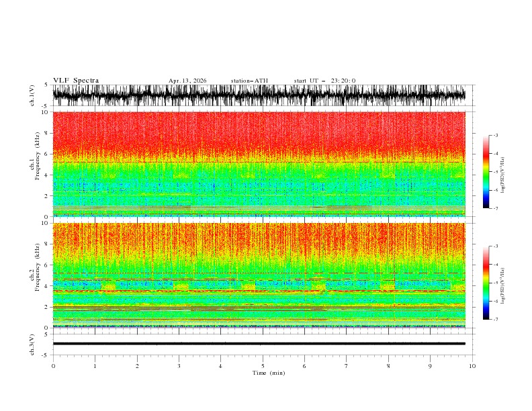The image size is (532, 411).
Task: Click the lower log(PSD)(V²/Hz) colorbar label
Action: point(503,285)
